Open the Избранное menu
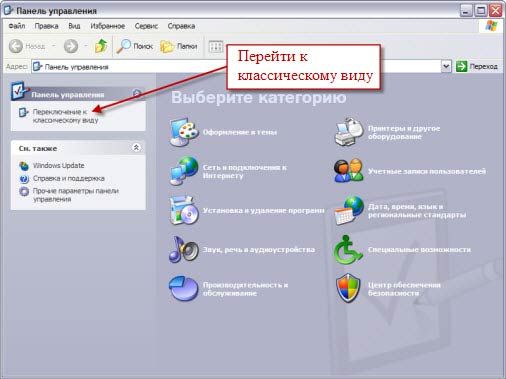The image size is (506, 379). [108, 26]
